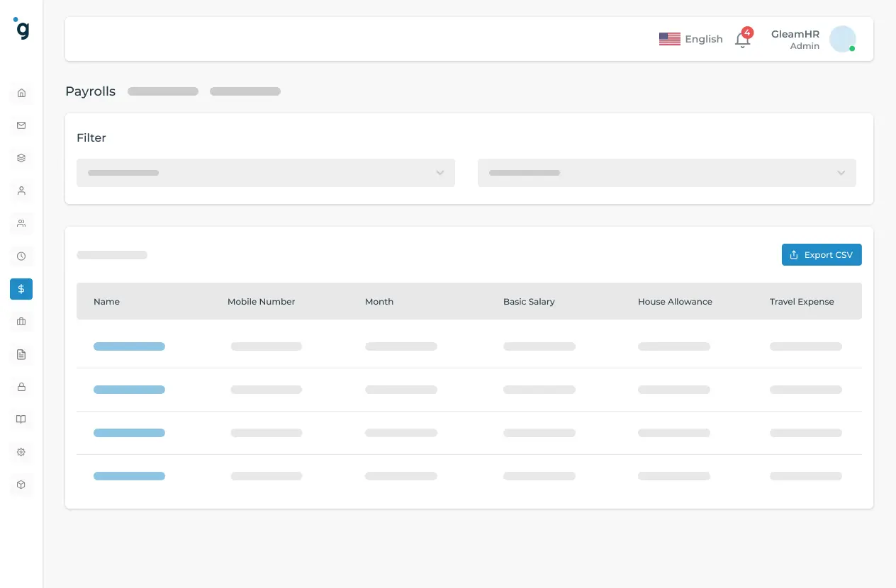The width and height of the screenshot is (896, 588).
Task: Open the open-book sidebar icon
Action: coord(21,419)
